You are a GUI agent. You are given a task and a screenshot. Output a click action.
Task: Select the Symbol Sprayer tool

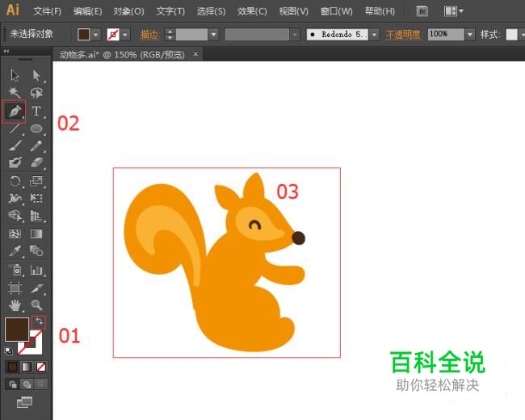point(15,269)
